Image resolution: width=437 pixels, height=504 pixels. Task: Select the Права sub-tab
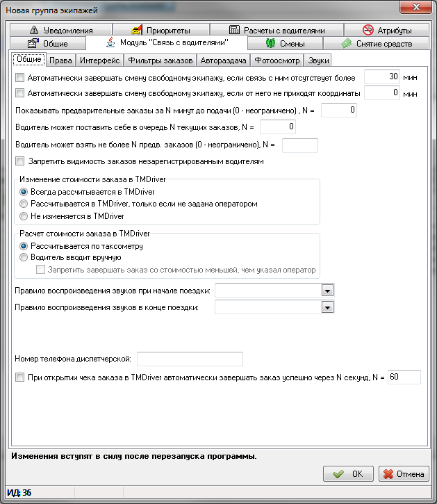point(60,60)
